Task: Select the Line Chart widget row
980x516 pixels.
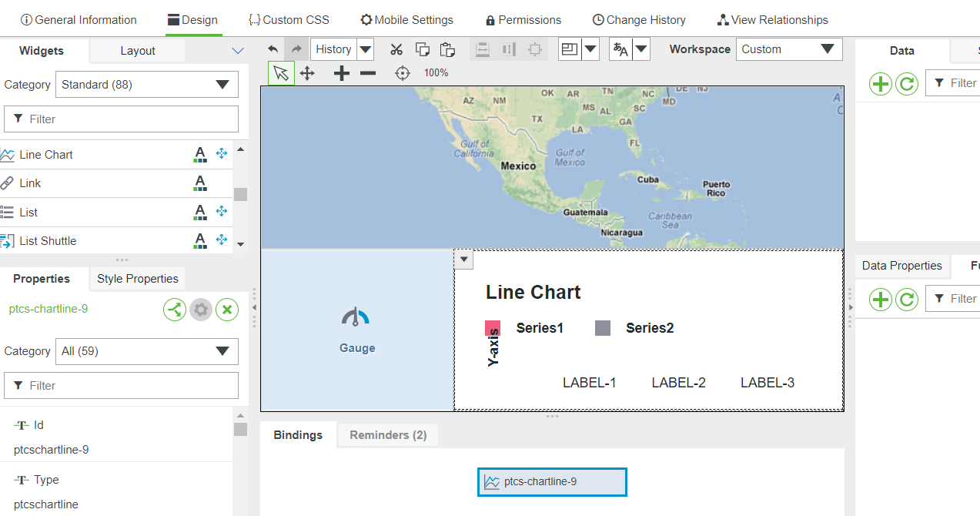Action: (x=116, y=155)
